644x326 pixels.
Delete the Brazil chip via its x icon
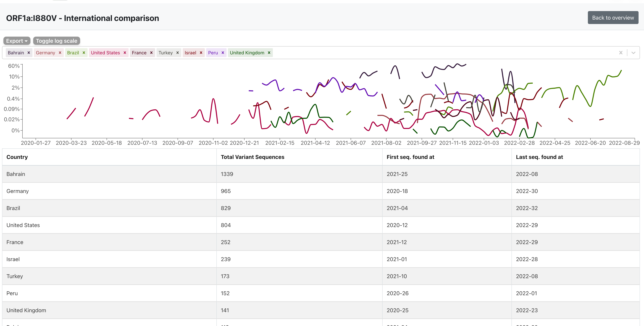pos(84,53)
